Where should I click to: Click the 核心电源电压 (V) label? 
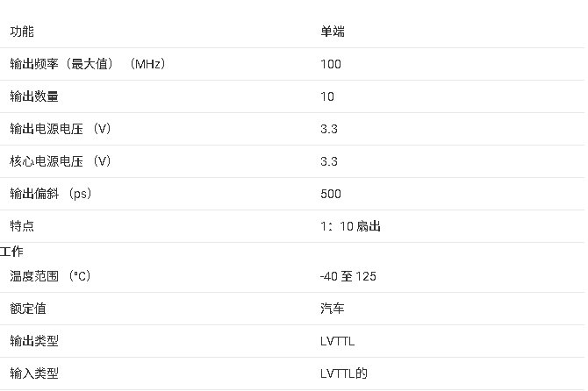61,161
